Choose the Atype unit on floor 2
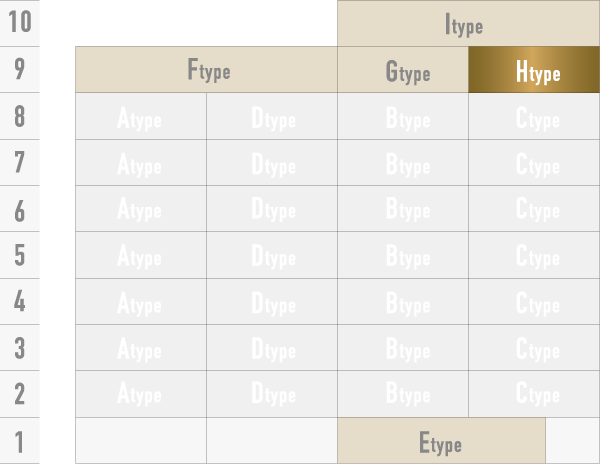This screenshot has width=600, height=464. pos(141,393)
